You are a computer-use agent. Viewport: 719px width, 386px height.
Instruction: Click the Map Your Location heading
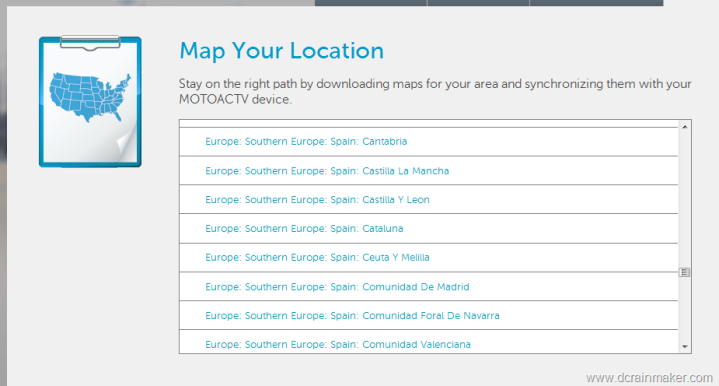tap(282, 50)
